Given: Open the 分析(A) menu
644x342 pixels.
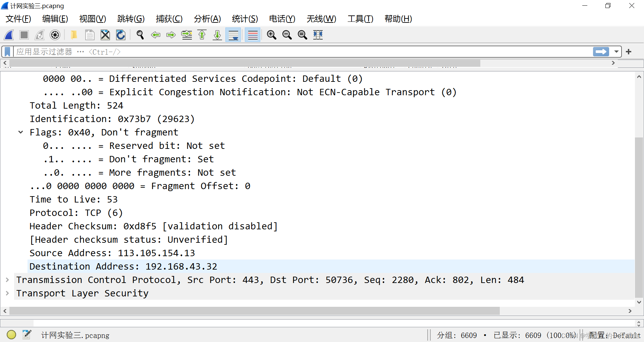Looking at the screenshot, I should (x=207, y=19).
